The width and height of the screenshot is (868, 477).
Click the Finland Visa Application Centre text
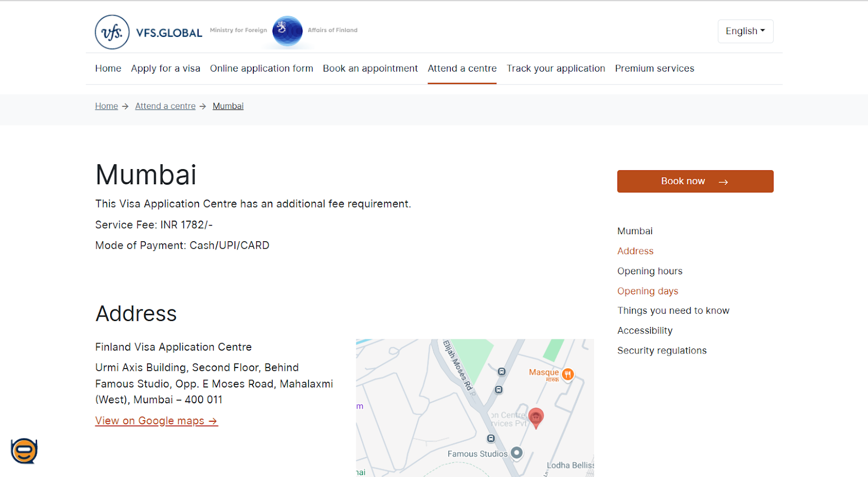174,347
